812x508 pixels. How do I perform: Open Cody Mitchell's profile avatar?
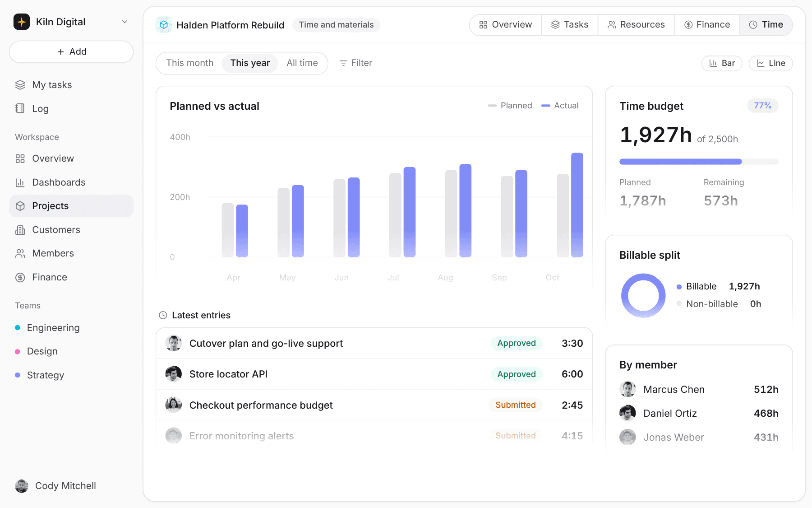pyautogui.click(x=22, y=486)
